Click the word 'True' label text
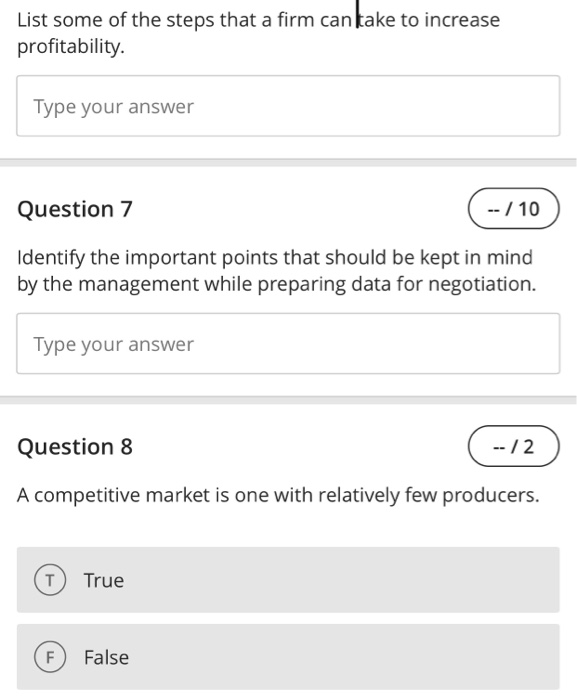The image size is (577, 700). [104, 580]
